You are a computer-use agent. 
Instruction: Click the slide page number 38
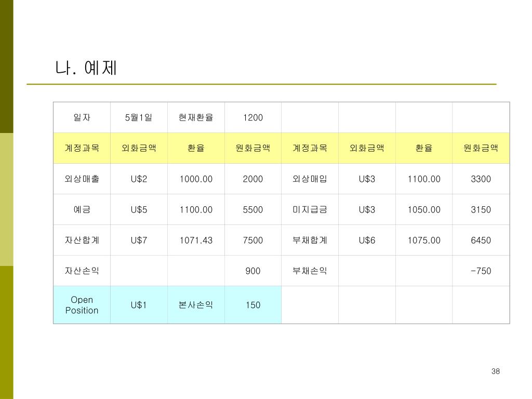coord(495,371)
